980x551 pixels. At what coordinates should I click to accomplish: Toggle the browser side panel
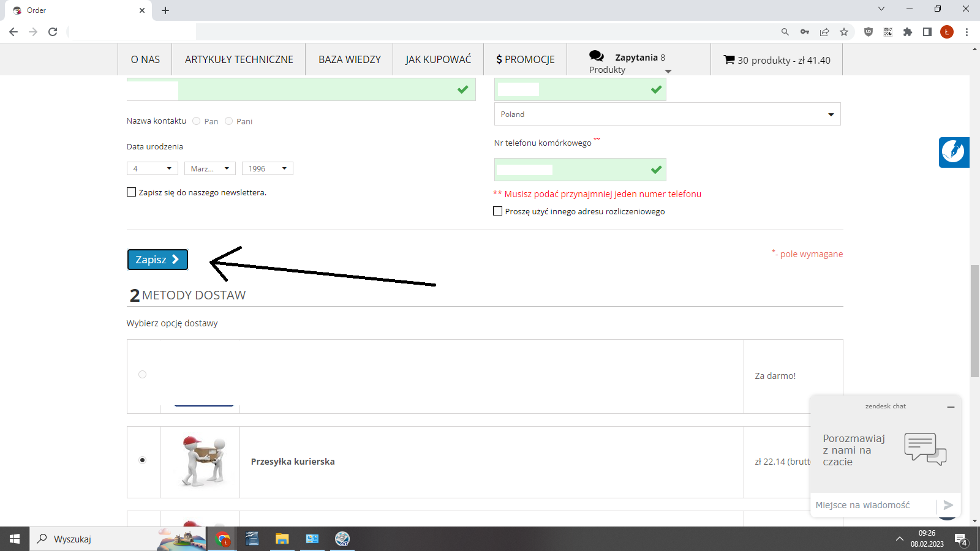click(x=927, y=32)
